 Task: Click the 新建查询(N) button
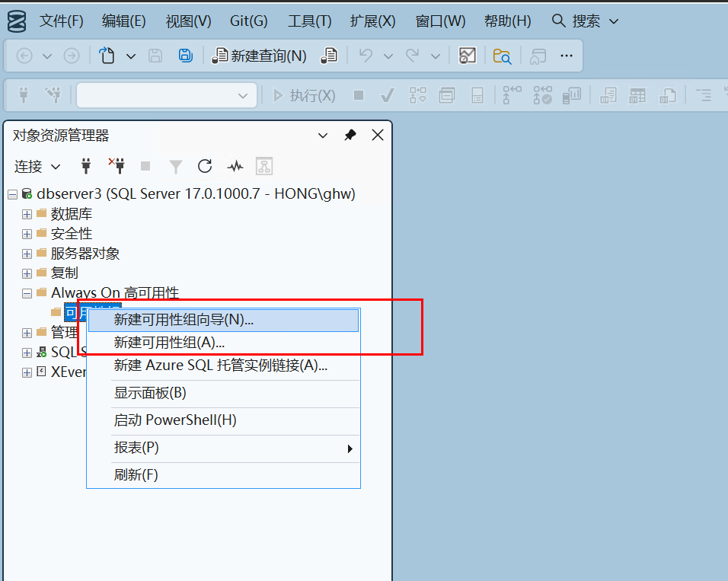click(260, 56)
